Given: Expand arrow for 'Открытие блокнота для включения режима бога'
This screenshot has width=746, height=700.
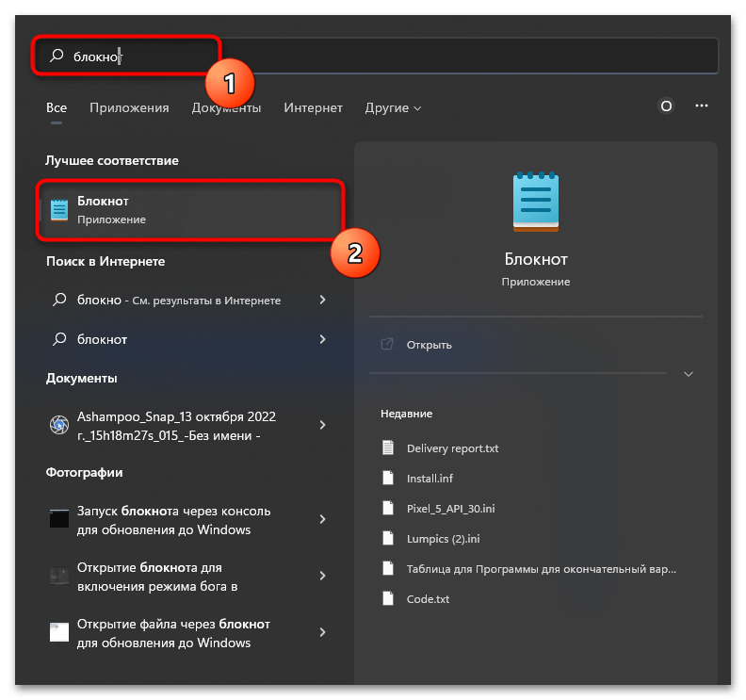Looking at the screenshot, I should pos(322,576).
